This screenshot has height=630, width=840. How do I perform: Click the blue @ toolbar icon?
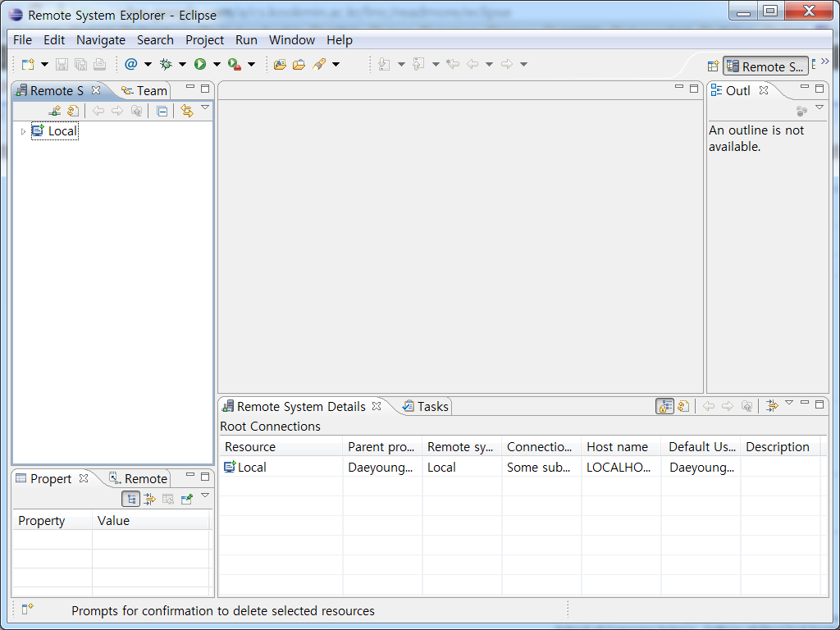click(130, 64)
